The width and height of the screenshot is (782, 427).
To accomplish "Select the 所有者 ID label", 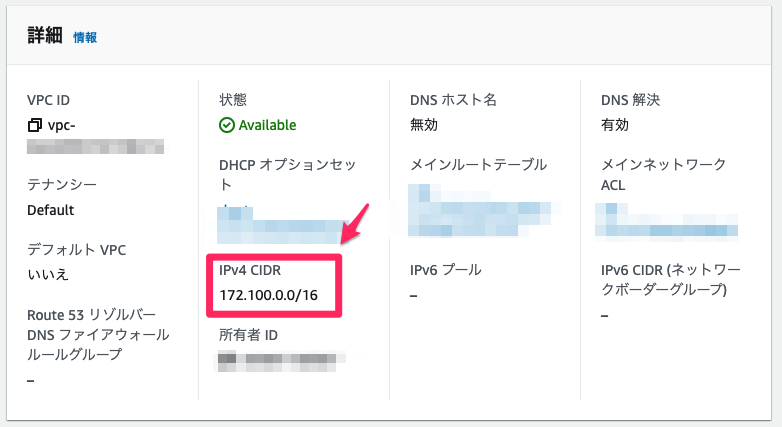I will pyautogui.click(x=248, y=335).
